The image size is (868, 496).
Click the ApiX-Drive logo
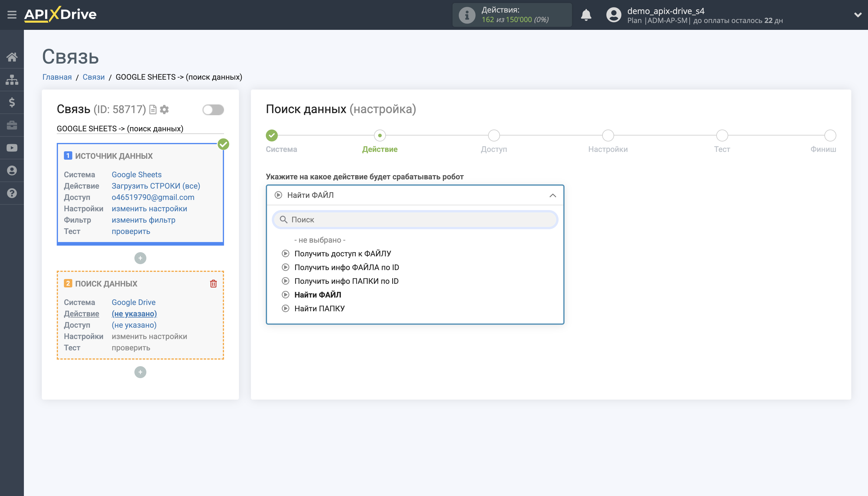[x=60, y=14]
